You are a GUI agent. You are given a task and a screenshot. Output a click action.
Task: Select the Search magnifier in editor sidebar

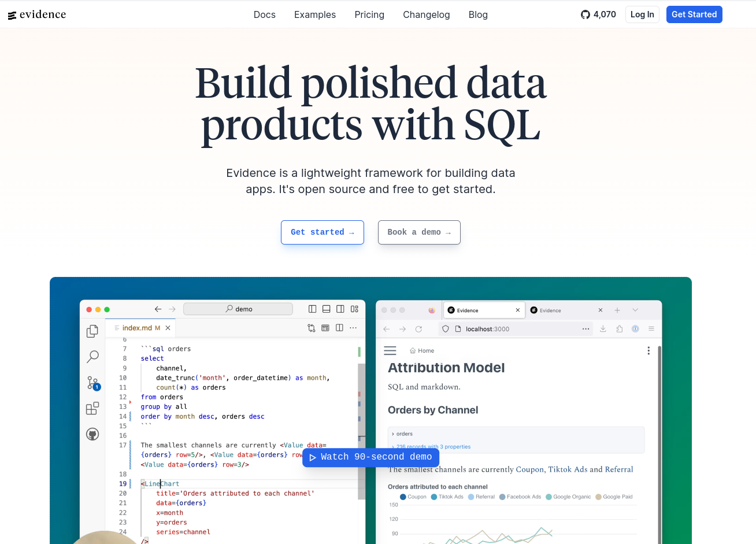pos(92,357)
